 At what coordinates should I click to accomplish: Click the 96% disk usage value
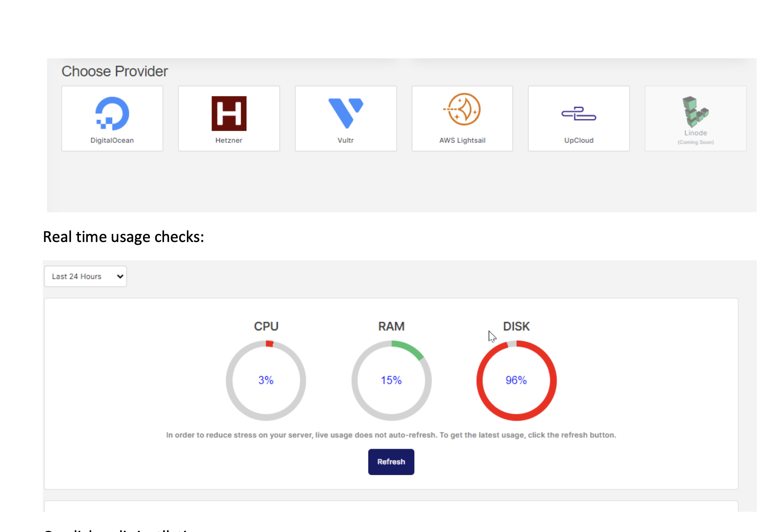(516, 380)
